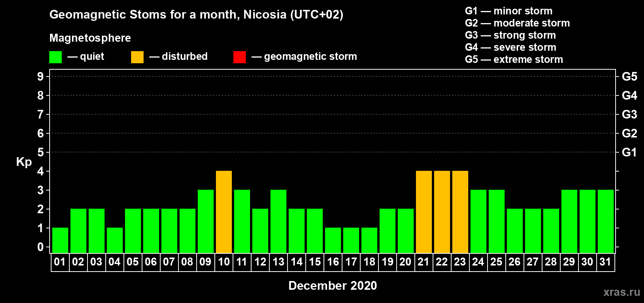Click 'G1 — minor storm' legend line
This screenshot has width=644, height=303.
[509, 11]
